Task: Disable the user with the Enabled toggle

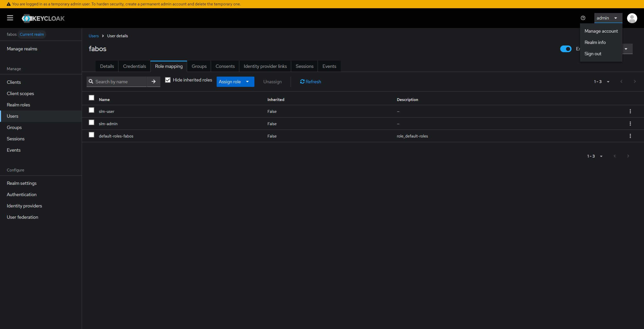Action: (x=566, y=49)
